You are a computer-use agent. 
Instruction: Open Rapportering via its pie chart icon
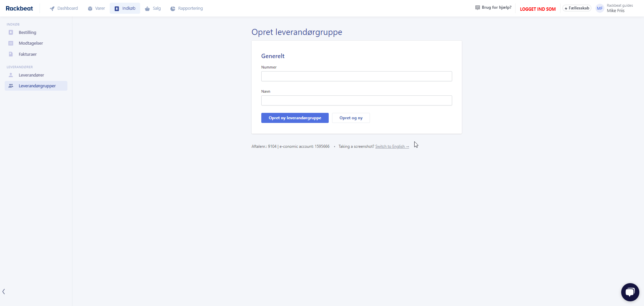[x=173, y=8]
